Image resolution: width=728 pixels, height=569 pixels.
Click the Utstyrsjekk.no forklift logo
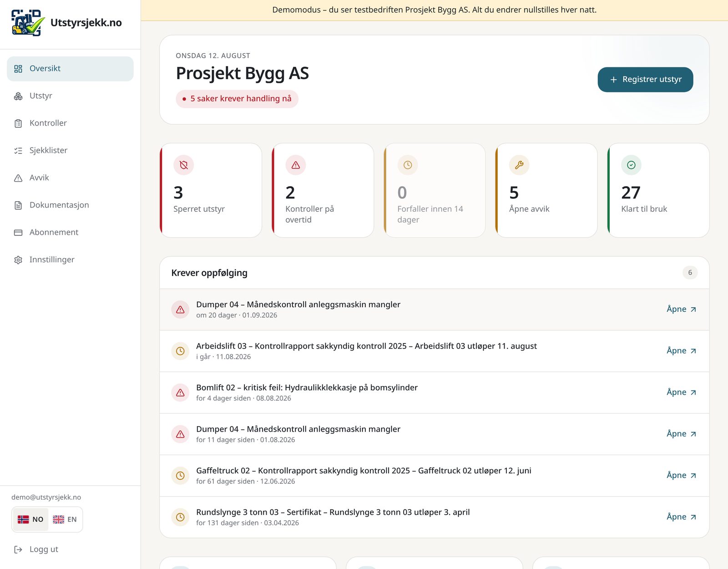tap(28, 23)
